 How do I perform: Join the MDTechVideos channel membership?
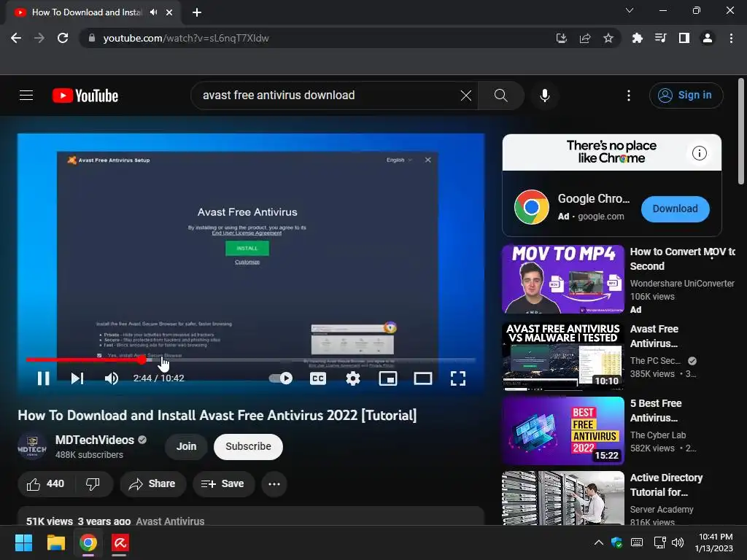point(186,447)
